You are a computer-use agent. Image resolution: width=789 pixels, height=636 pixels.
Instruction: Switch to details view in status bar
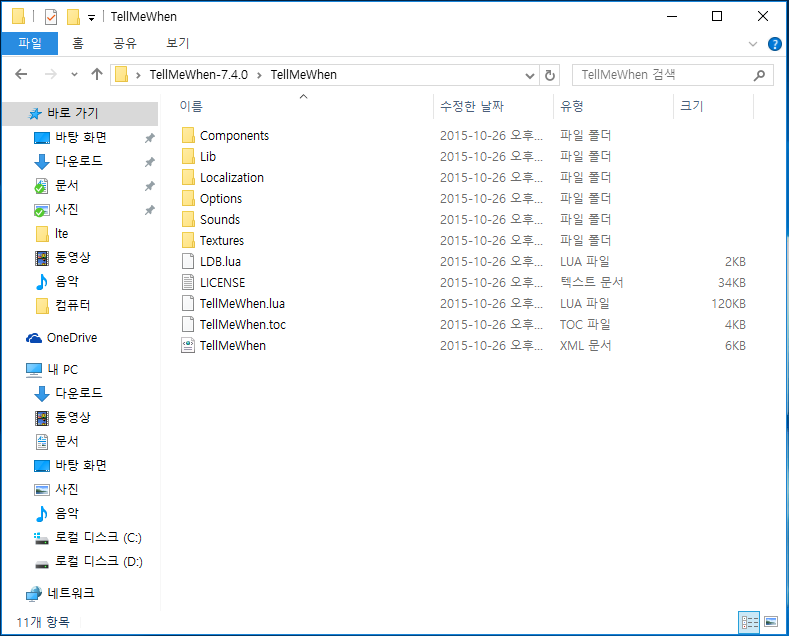(x=749, y=622)
